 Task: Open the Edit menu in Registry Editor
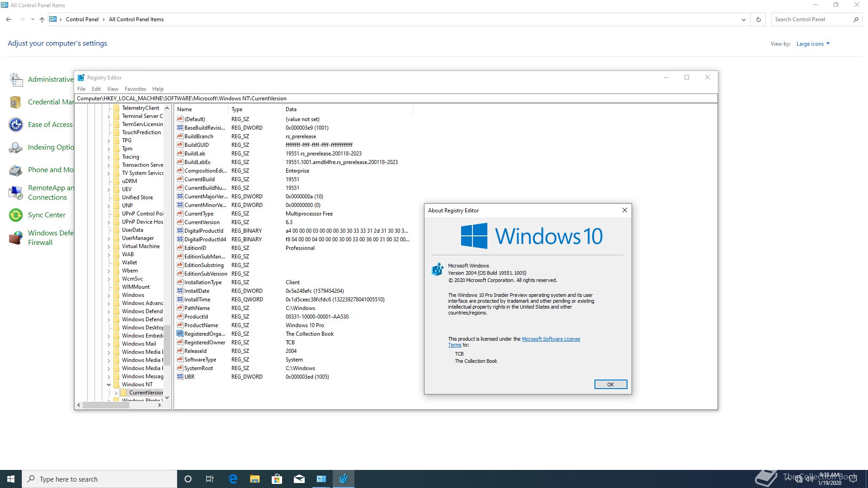[x=96, y=89]
